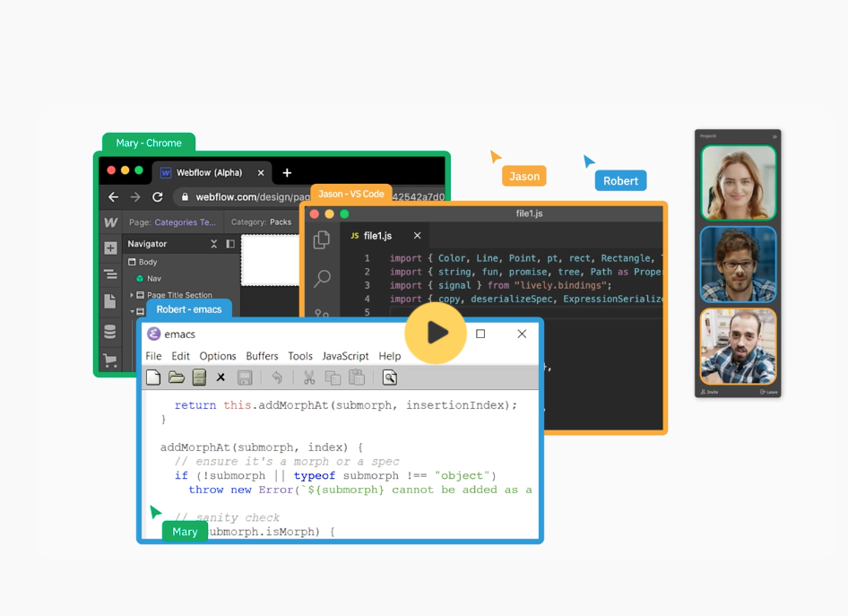Screen dimensions: 848x616
Task: Pin the Navigator panel with the dock icon
Action: click(230, 244)
